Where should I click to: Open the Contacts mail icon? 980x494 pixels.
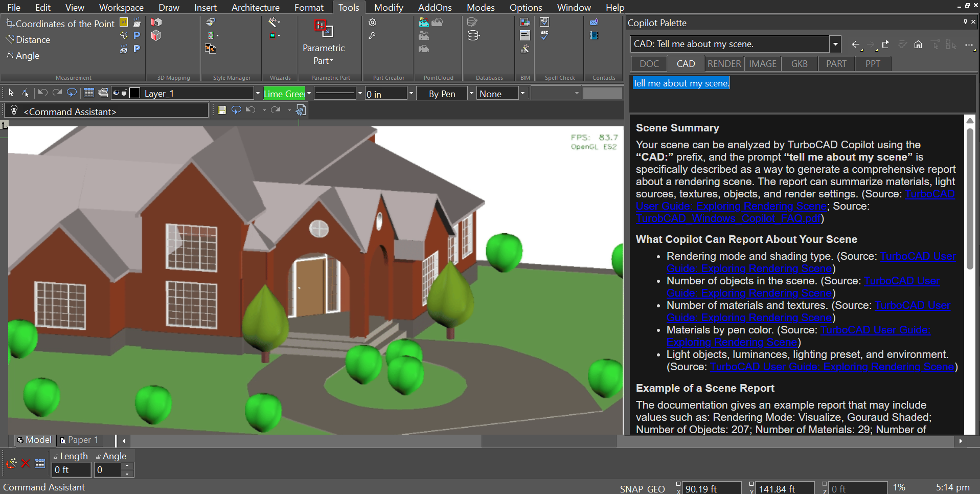tap(594, 22)
